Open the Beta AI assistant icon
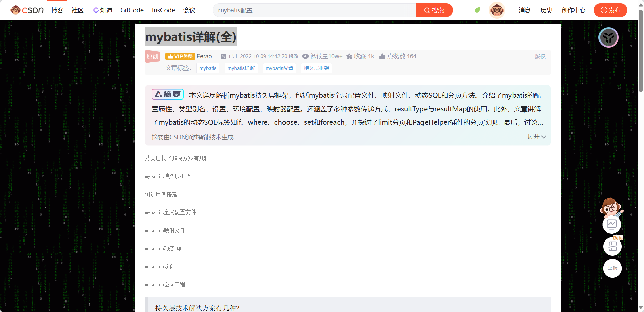This screenshot has height=312, width=644. coord(612,246)
